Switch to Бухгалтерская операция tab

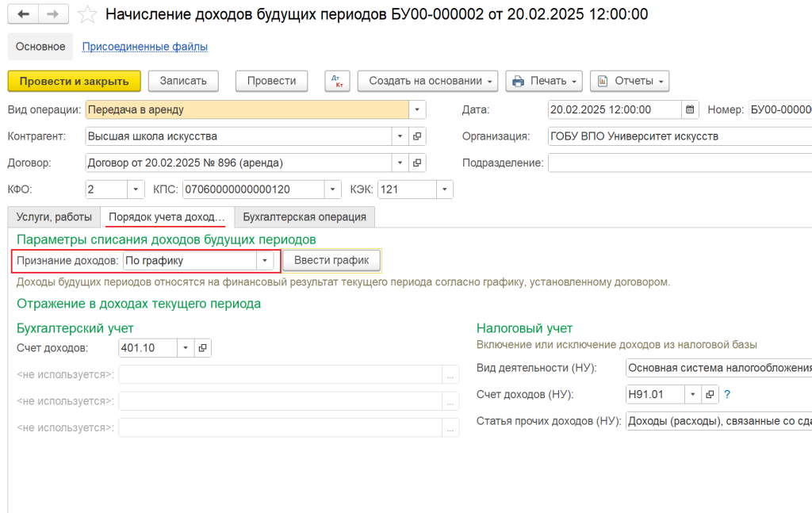click(304, 217)
